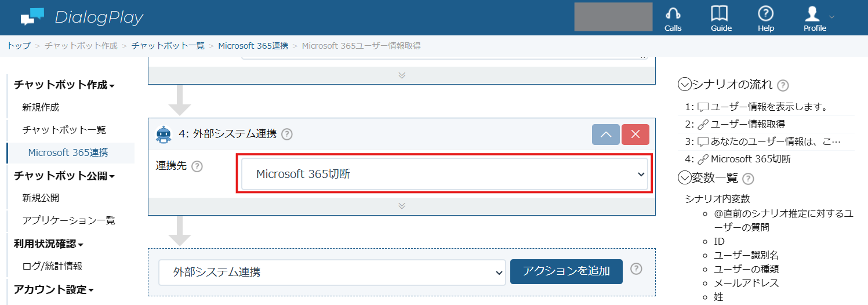Move action 4 up with arrow button

point(605,134)
